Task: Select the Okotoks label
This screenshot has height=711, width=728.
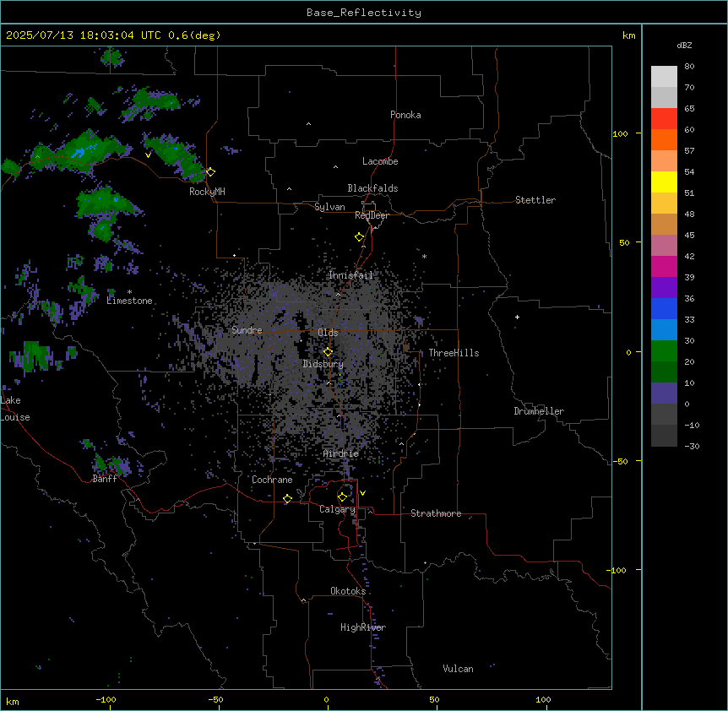Action: 348,591
